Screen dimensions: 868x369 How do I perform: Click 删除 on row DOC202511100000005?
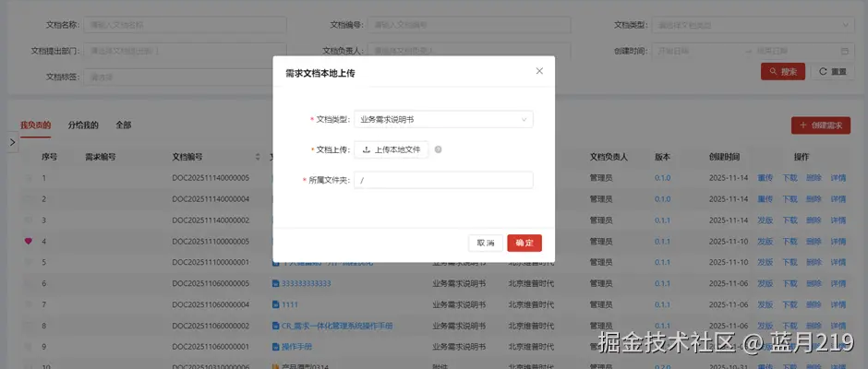tap(814, 241)
